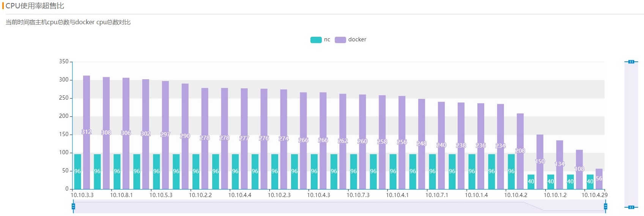Select the docker bar labeled 260
The height and width of the screenshot is (216, 644).
coord(362,142)
